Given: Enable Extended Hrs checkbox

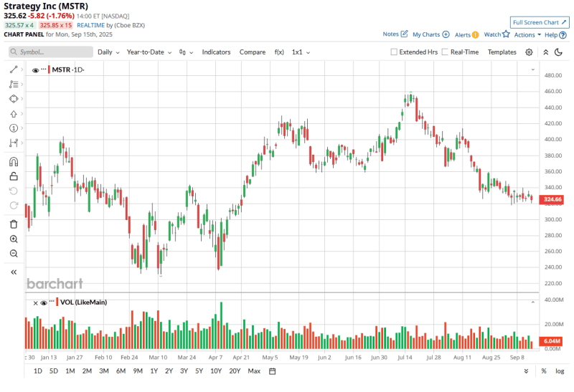Looking at the screenshot, I should tap(394, 52).
